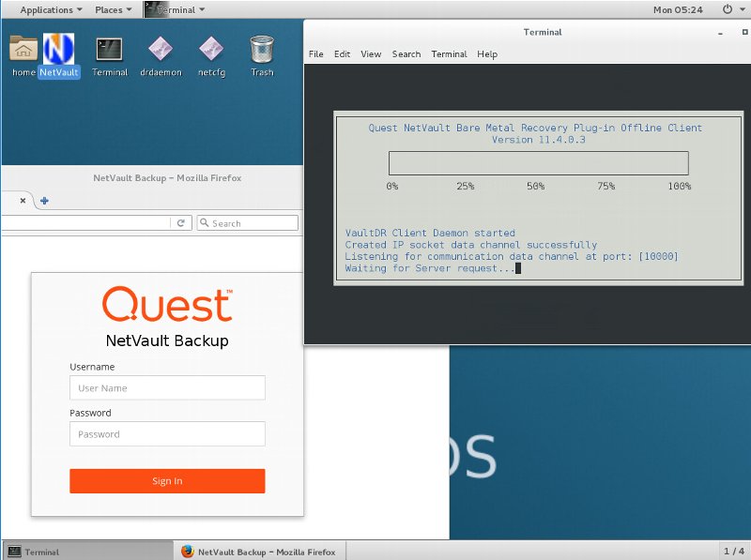
Task: Switch to NetVault Backup Firefox taskbar entry
Action: coord(259,552)
